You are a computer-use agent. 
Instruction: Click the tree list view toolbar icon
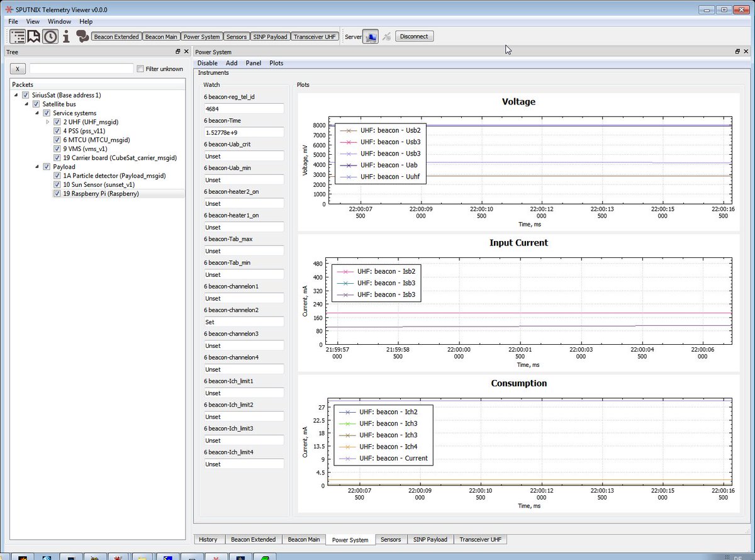tap(18, 36)
